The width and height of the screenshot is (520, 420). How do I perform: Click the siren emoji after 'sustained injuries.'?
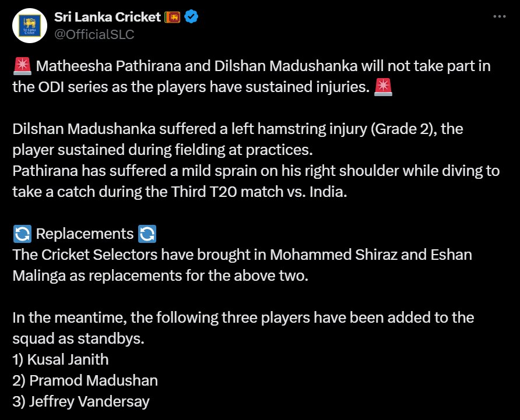384,87
